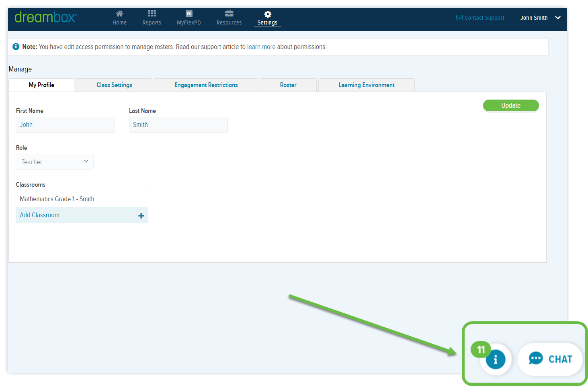Open the Resources briefcase icon

229,13
